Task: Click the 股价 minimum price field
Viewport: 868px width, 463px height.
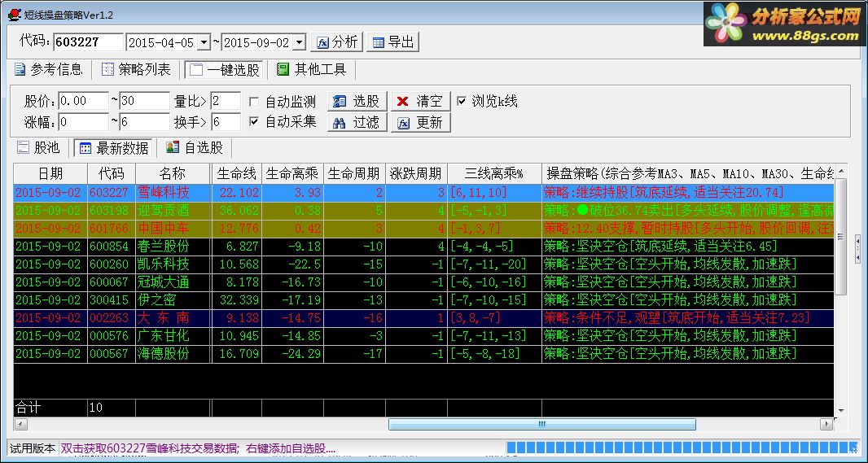Action: pos(83,101)
